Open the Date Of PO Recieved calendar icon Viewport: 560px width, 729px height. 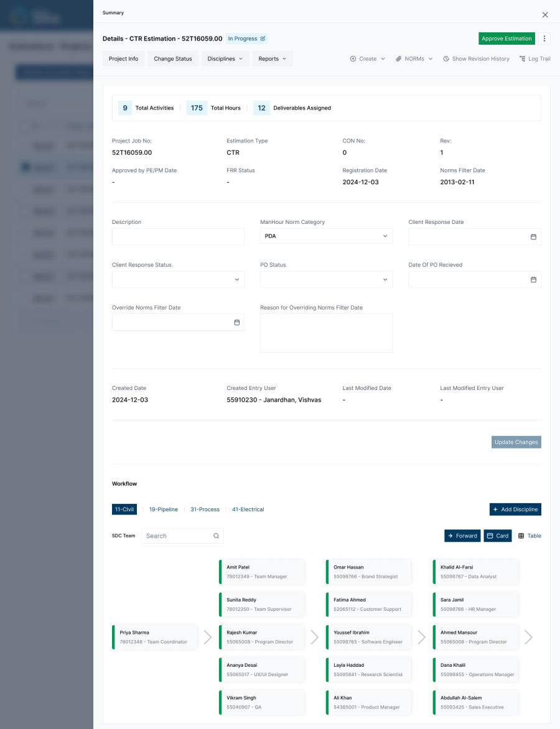533,279
